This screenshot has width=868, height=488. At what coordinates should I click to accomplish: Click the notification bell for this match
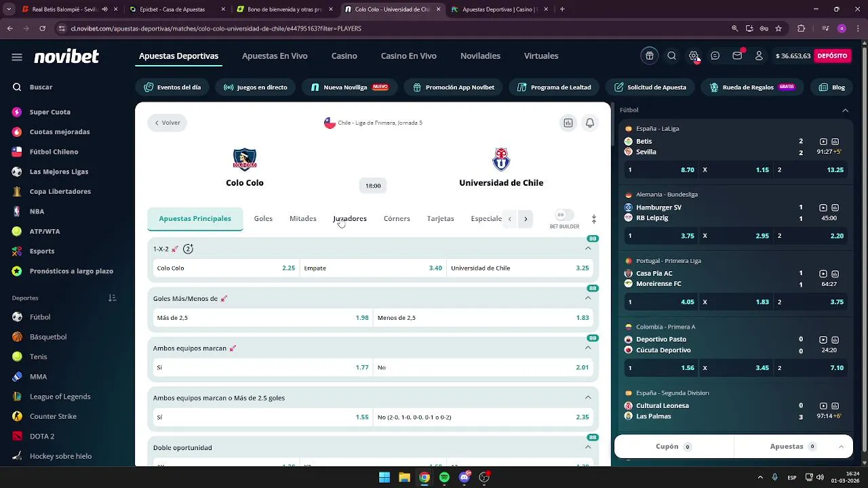(x=590, y=123)
